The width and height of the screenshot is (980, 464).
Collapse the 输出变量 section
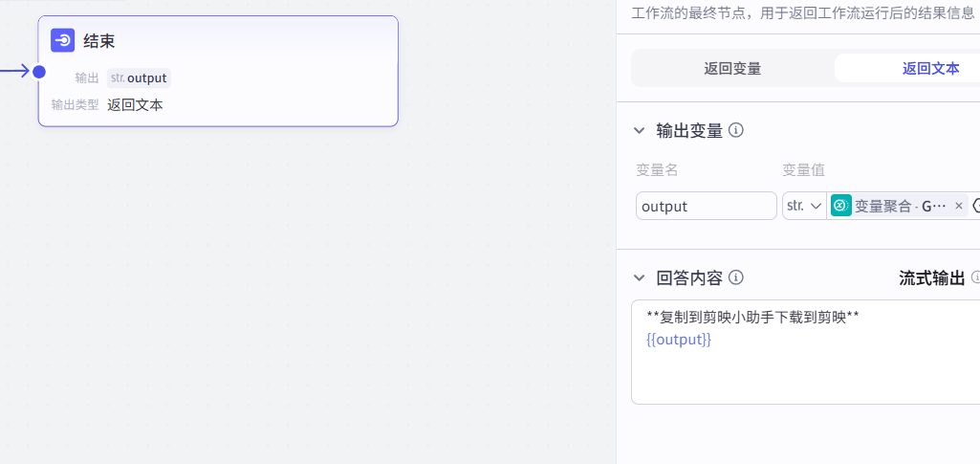pyautogui.click(x=640, y=131)
